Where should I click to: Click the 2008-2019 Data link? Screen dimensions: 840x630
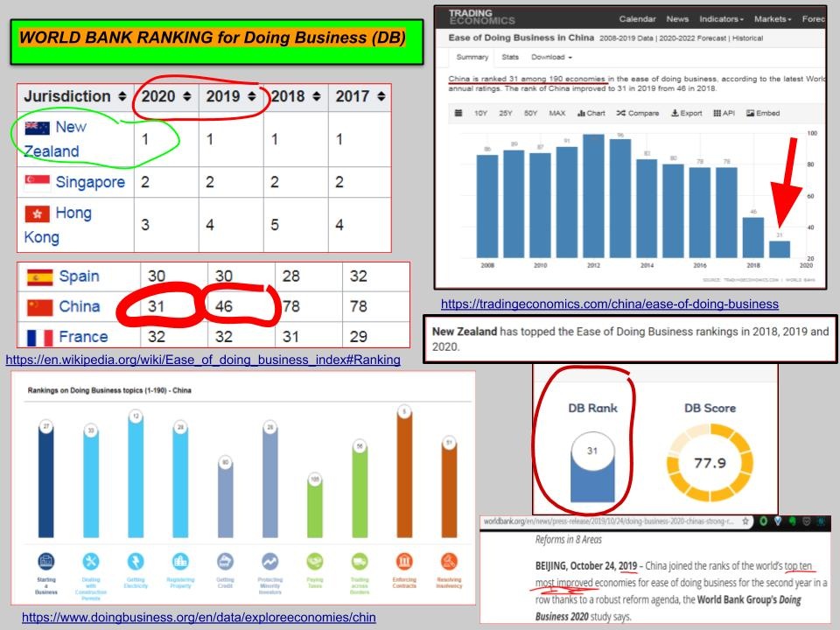click(627, 38)
